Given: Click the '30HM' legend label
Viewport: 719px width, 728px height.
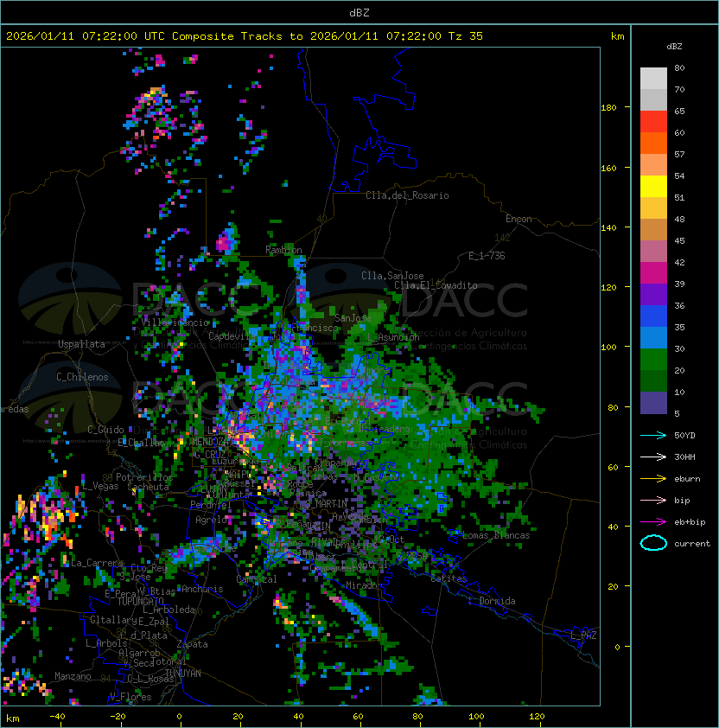Looking at the screenshot, I should (x=684, y=457).
